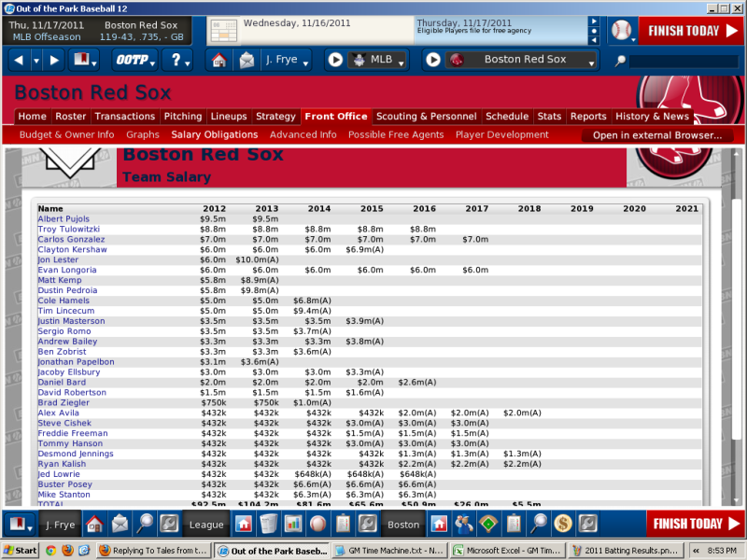Open Scouting & Personnel tab
This screenshot has height=560, width=747.
(427, 116)
